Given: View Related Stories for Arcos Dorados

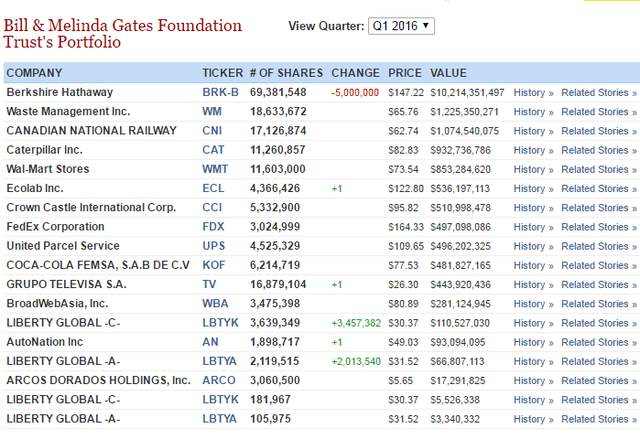Looking at the screenshot, I should pos(599,380).
